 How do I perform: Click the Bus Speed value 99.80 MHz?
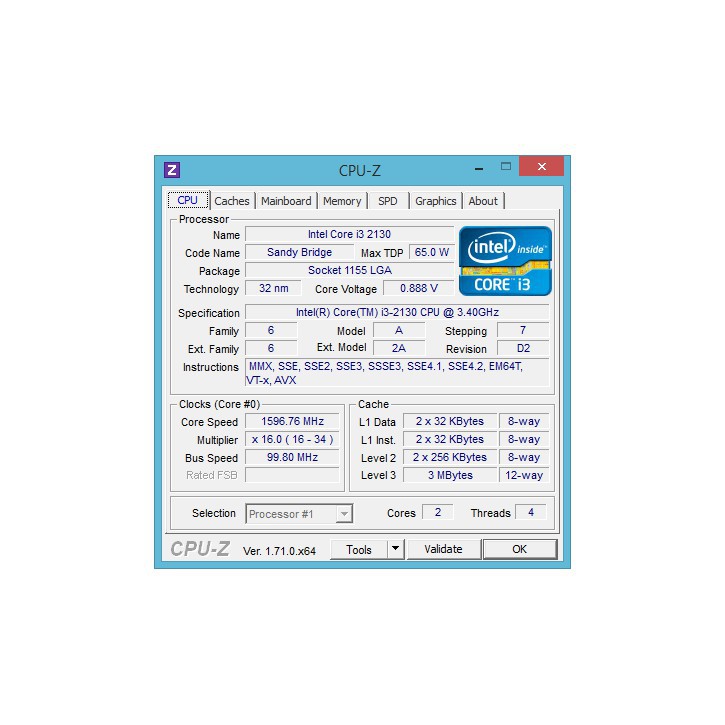[x=292, y=457]
